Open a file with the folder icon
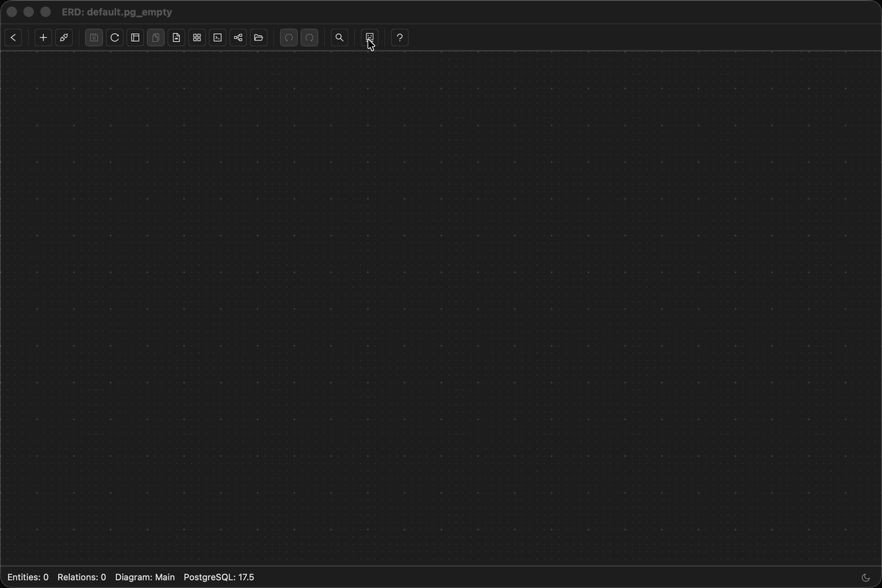 click(259, 37)
